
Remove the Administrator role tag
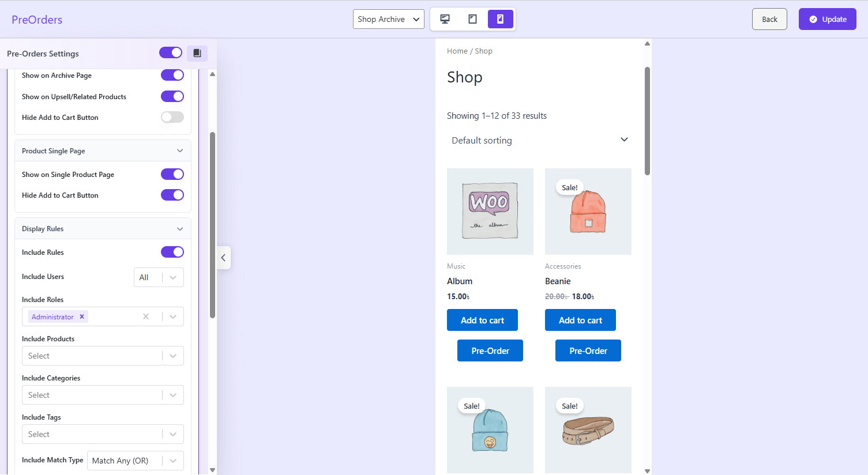click(82, 316)
